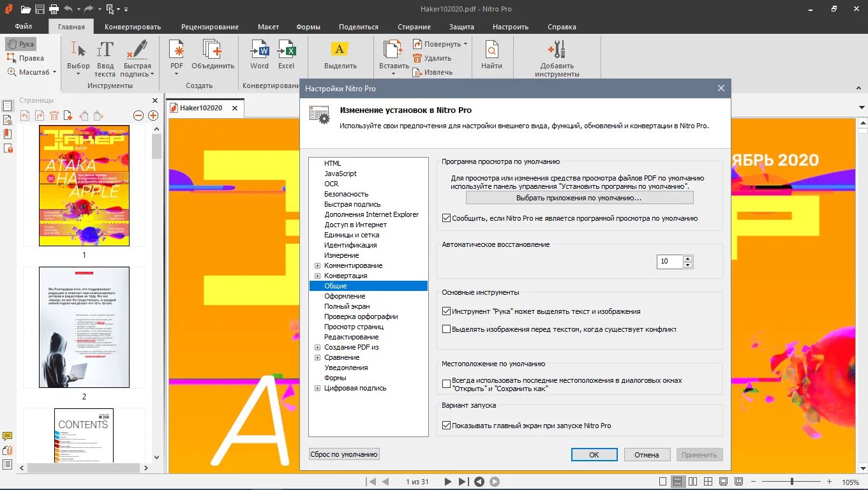Enlarge thumbnails with plus circle icon
868x490 pixels.
coord(153,115)
